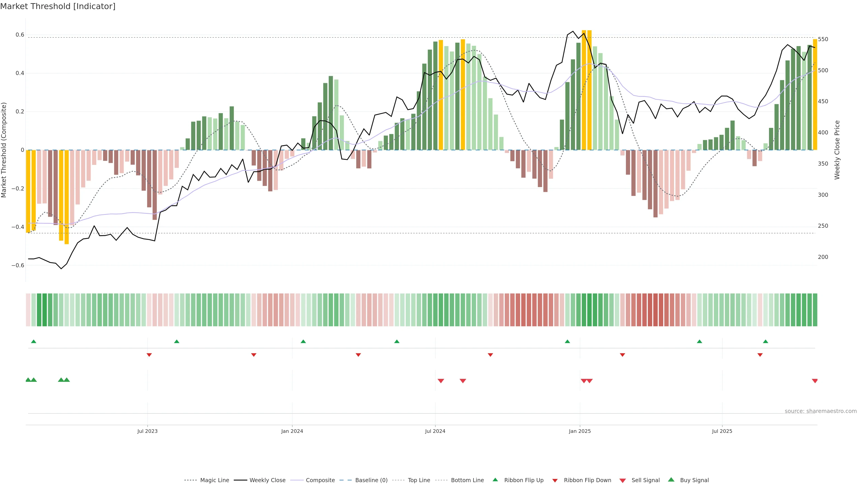Viewport: 868px width, 488px height.
Task: Click the Weekly Close Price axis title
Action: [837, 150]
